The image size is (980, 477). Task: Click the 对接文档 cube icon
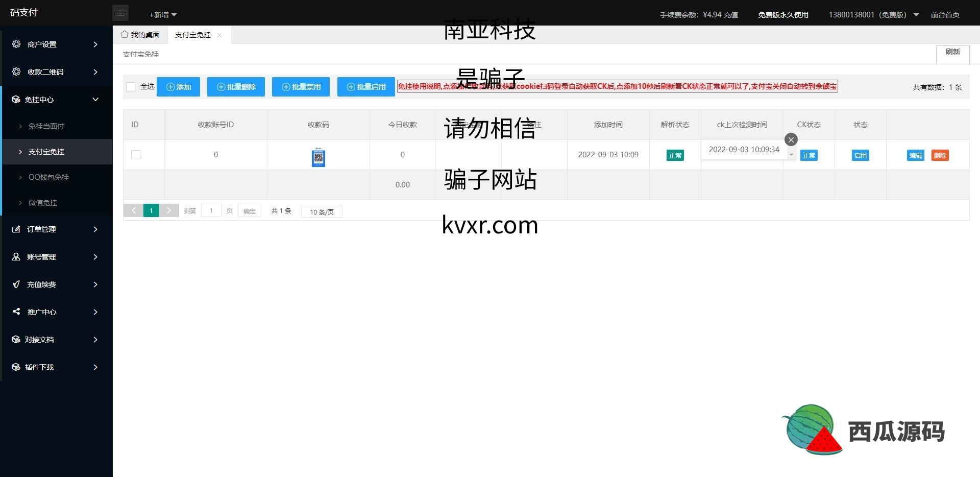(x=16, y=339)
